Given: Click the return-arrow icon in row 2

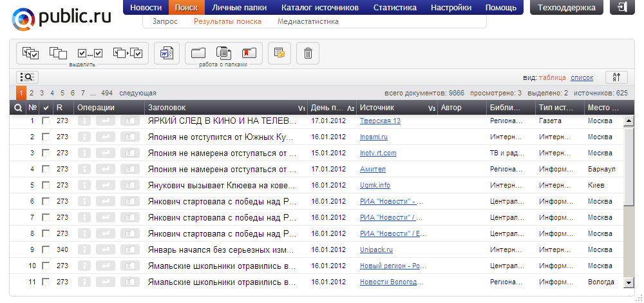Looking at the screenshot, I should tap(106, 137).
